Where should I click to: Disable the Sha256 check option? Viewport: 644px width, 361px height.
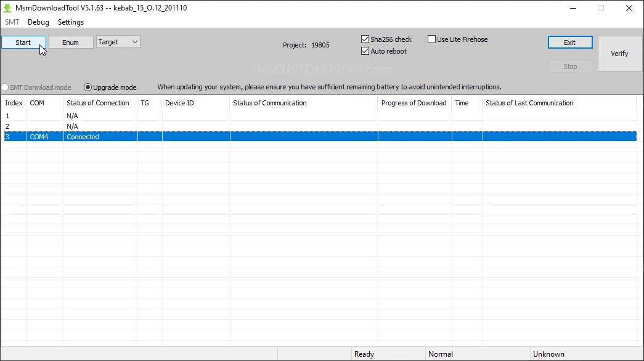365,39
